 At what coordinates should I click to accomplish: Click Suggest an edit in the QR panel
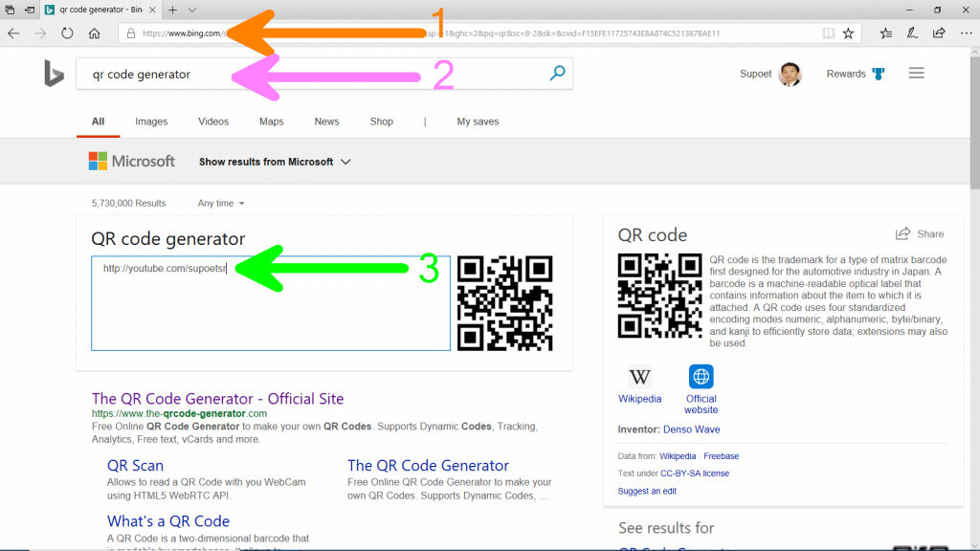pyautogui.click(x=648, y=491)
